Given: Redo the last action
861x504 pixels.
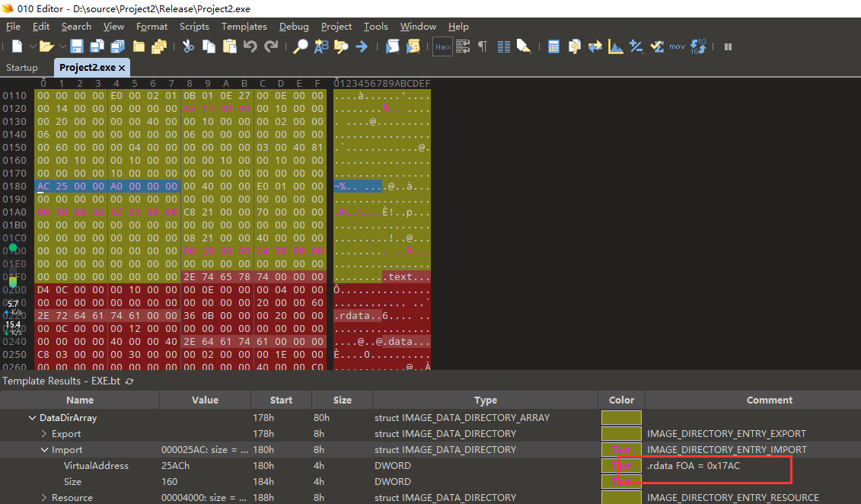Looking at the screenshot, I should [271, 46].
